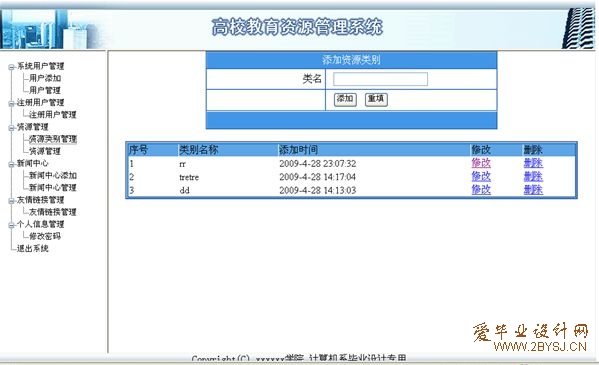
Task: Click 删除 link for category dd
Action: (x=533, y=190)
